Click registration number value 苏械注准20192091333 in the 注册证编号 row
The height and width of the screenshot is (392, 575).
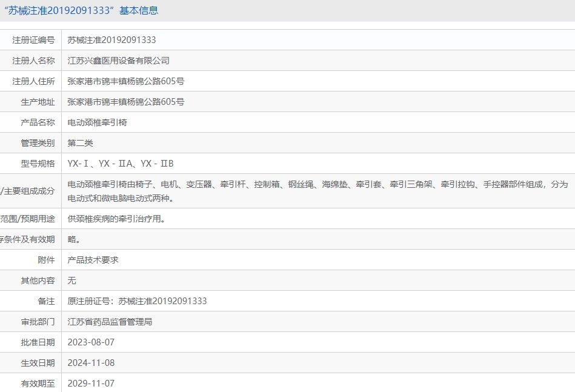tap(111, 40)
